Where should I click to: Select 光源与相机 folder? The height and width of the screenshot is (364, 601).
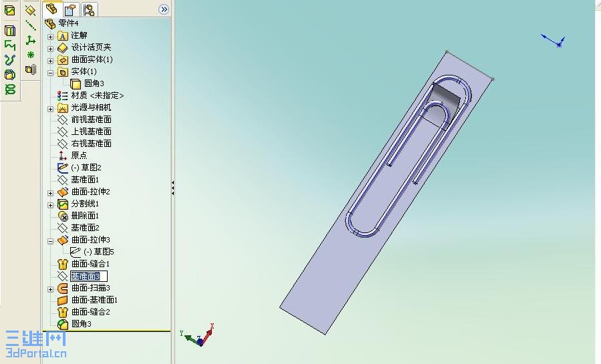(x=91, y=108)
